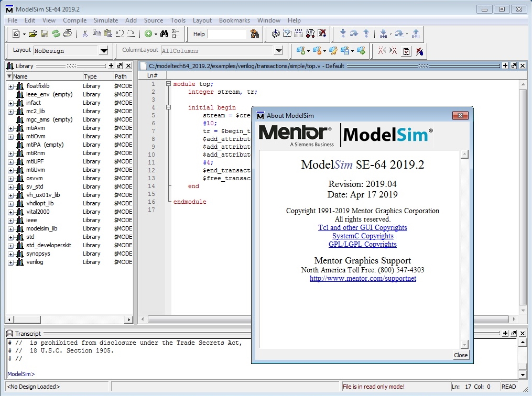Select the ieee_env (empty) library row
Viewport: 532px width, 396px height.
(x=70, y=94)
